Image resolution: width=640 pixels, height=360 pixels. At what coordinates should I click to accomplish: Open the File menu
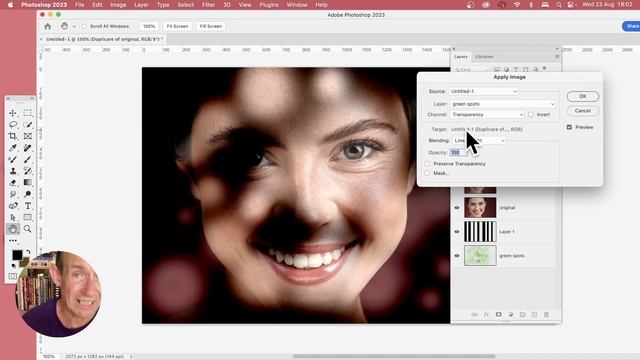tap(80, 5)
